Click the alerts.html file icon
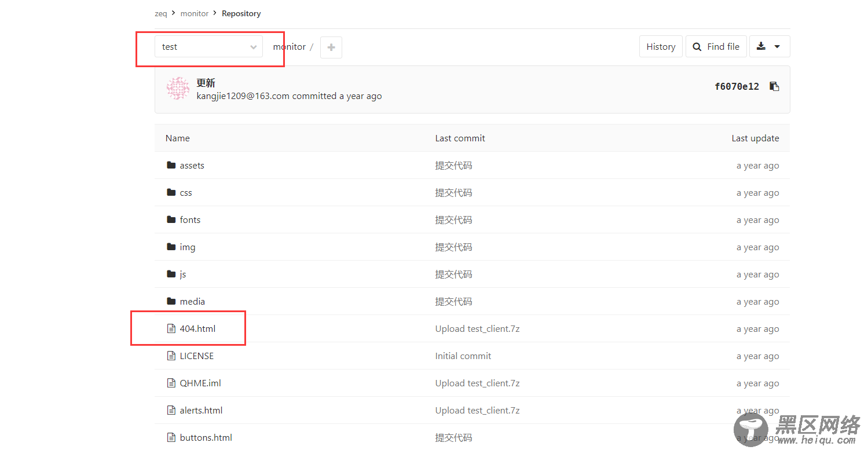868x450 pixels. pos(171,410)
